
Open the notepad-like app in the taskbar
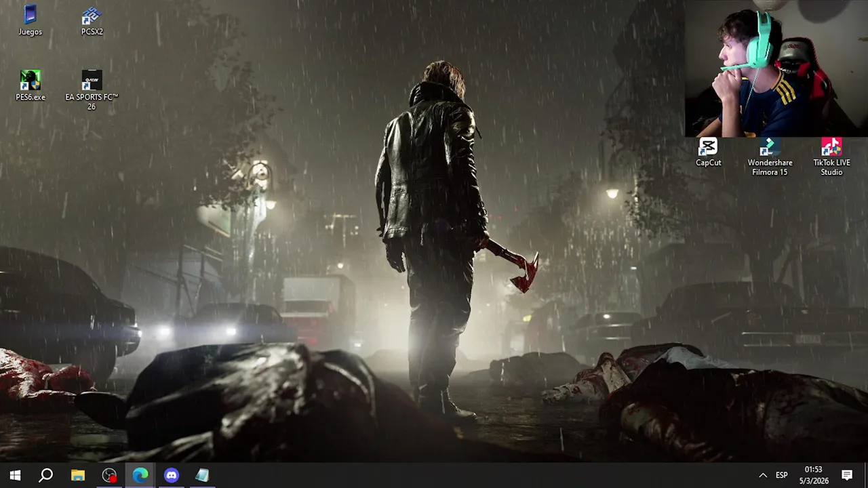[203, 475]
